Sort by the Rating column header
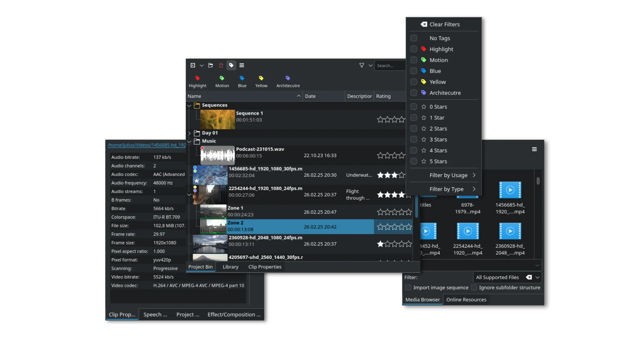The image size is (644, 362). click(390, 96)
